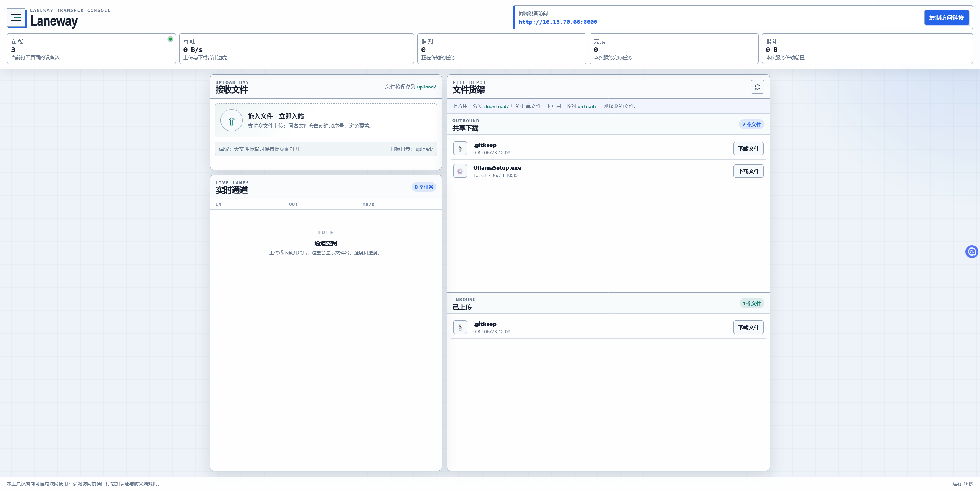This screenshot has height=490, width=980.
Task: Click the outbound .gitkeep file icon
Action: (x=460, y=148)
